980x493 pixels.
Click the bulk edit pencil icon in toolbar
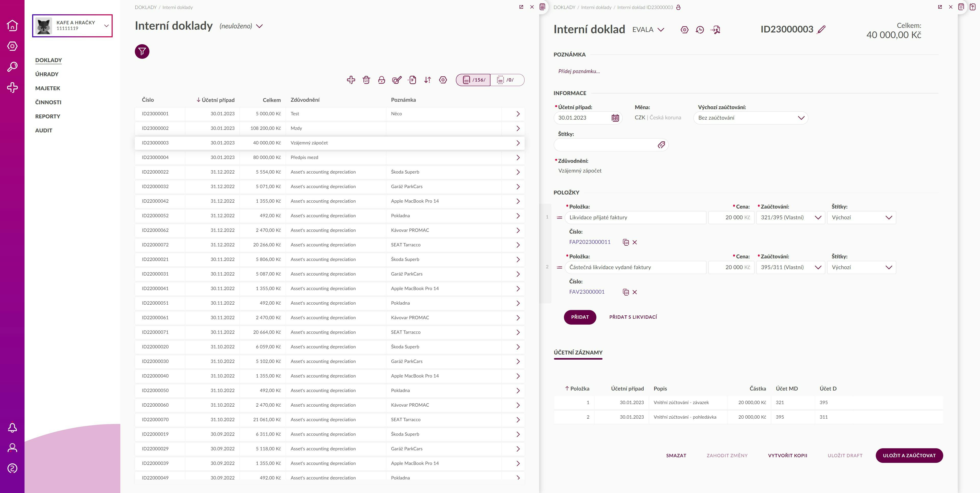397,80
